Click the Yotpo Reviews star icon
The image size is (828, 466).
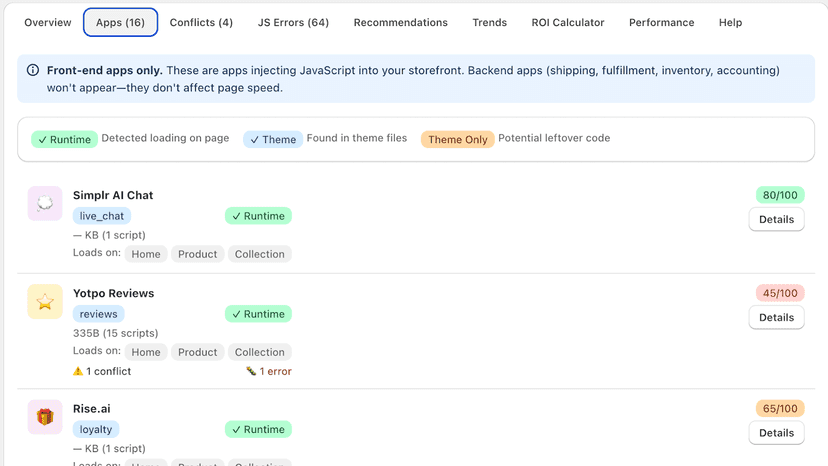click(45, 302)
